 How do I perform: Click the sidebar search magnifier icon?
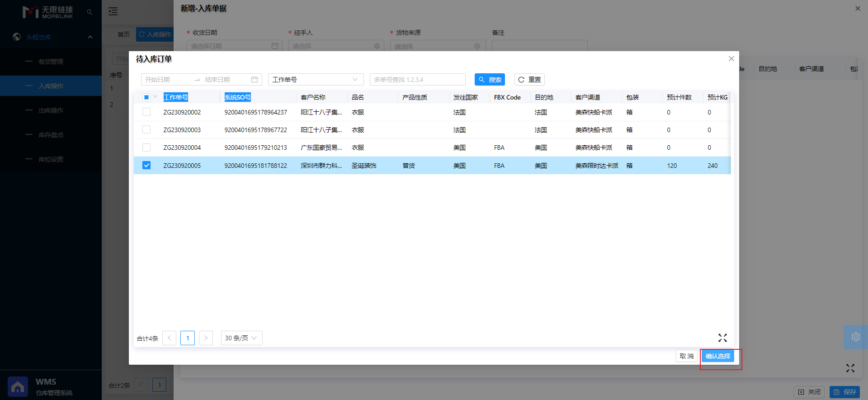click(90, 12)
